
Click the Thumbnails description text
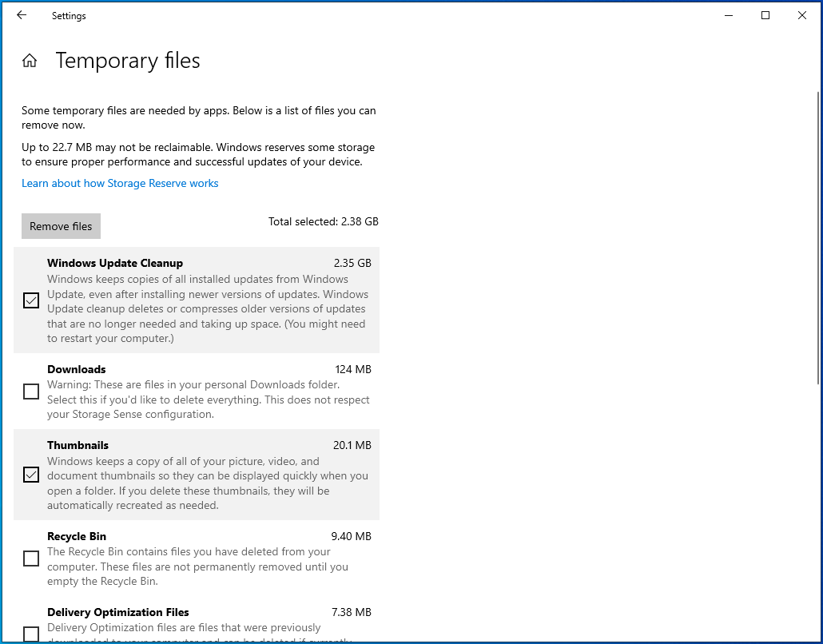[x=208, y=483]
